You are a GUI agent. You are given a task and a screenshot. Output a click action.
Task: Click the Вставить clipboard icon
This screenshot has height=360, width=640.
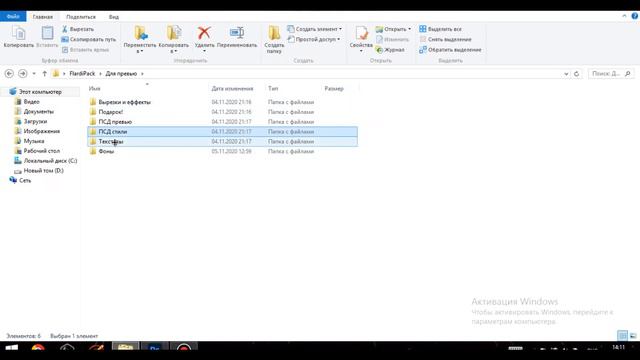coord(47,33)
